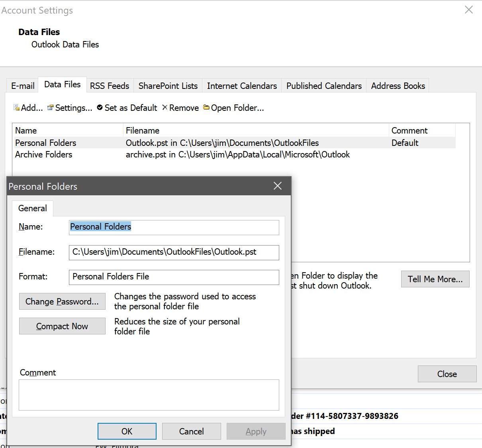
Task: Select the Address Books tab
Action: pyautogui.click(x=398, y=86)
